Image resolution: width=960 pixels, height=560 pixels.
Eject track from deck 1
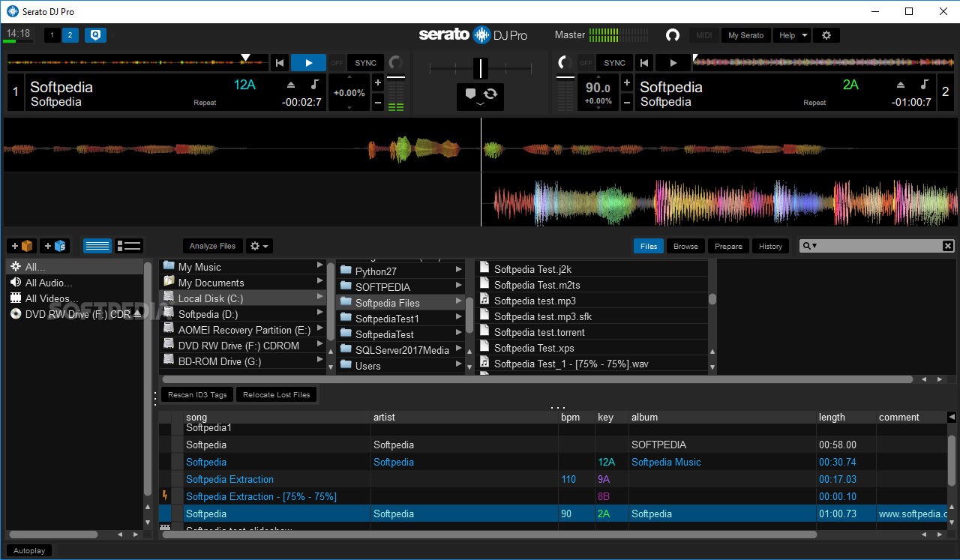point(292,85)
